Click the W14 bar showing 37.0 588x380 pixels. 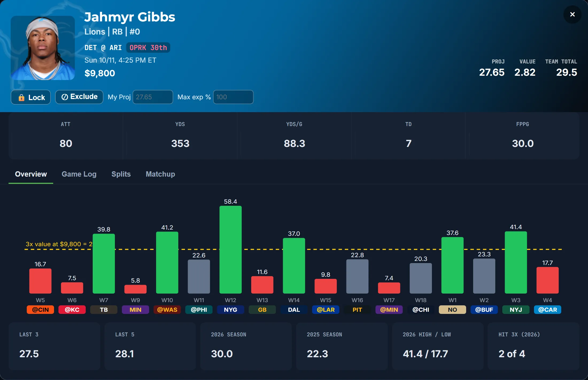pos(294,266)
